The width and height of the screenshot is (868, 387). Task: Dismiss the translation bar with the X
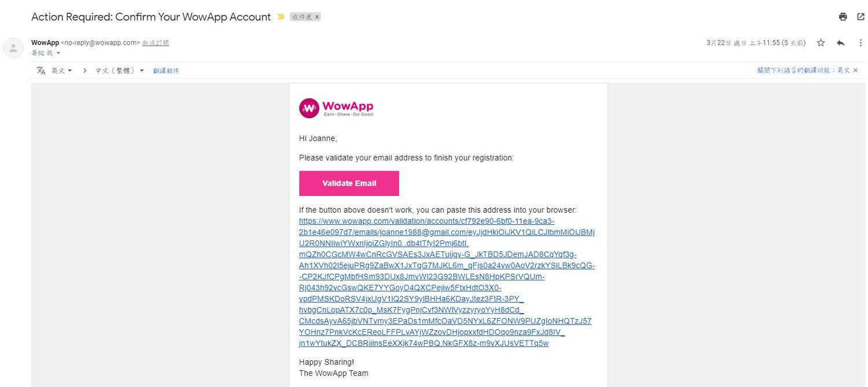(856, 71)
